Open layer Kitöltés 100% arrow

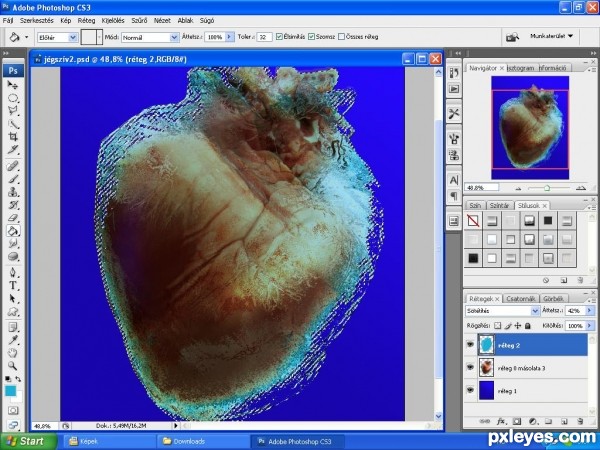590,326
